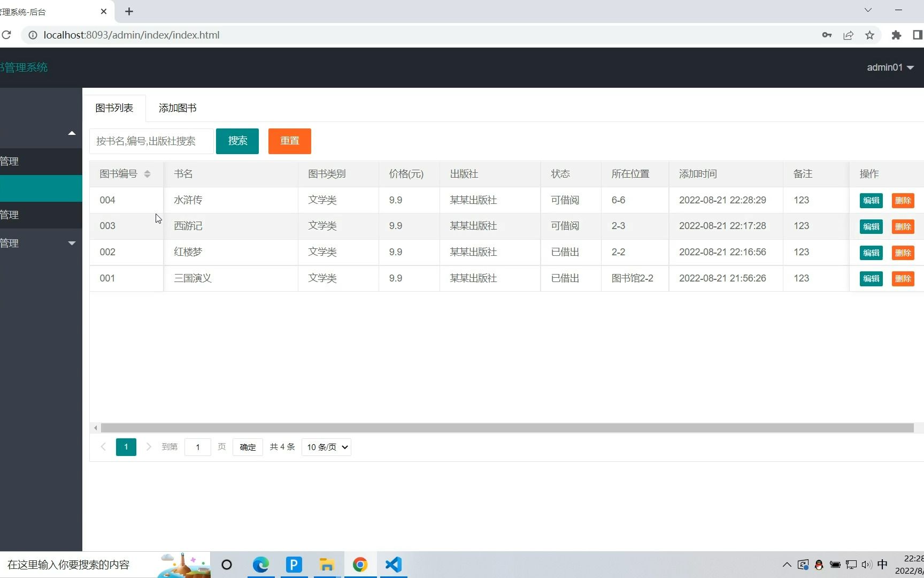This screenshot has width=924, height=578.
Task: Click the network tray icon
Action: 851,565
